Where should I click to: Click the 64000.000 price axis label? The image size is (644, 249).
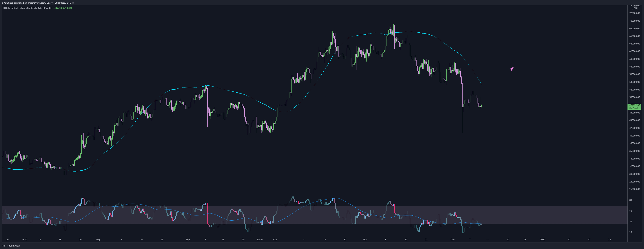click(x=635, y=44)
